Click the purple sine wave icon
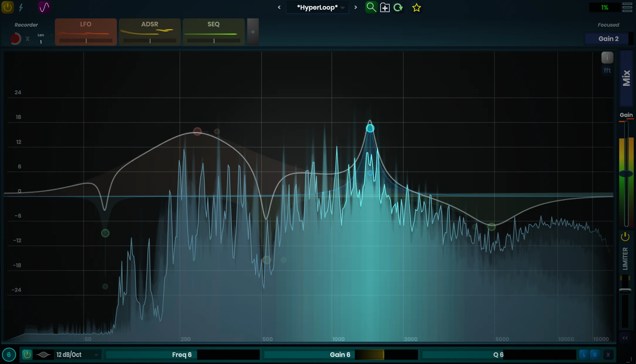 (x=44, y=7)
